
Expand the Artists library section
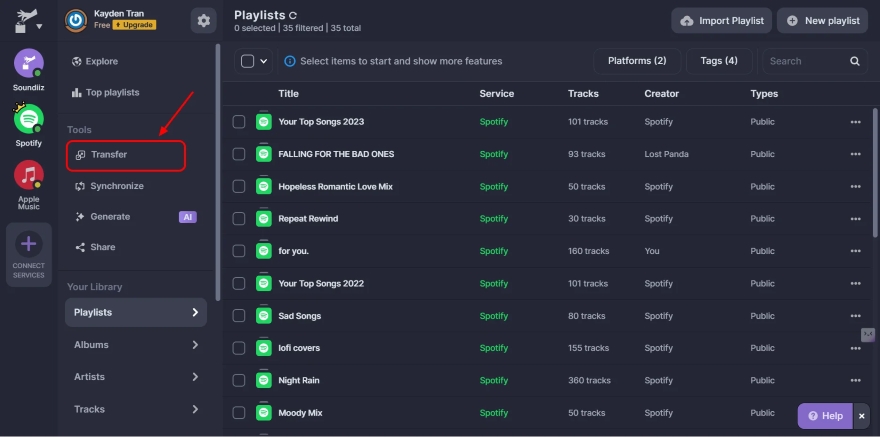click(x=136, y=377)
